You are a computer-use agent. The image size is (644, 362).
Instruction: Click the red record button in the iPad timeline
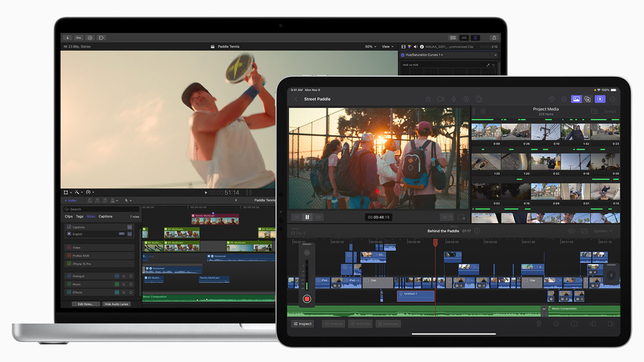[x=307, y=299]
